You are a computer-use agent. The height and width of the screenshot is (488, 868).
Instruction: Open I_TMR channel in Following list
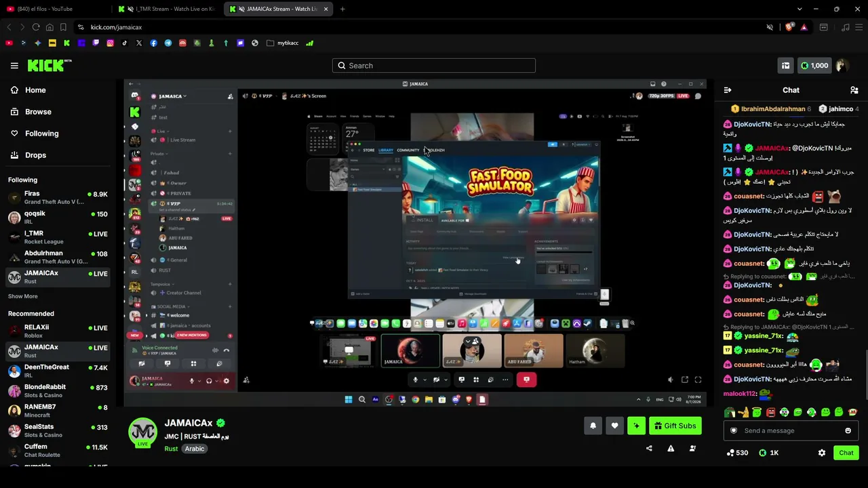(57, 237)
